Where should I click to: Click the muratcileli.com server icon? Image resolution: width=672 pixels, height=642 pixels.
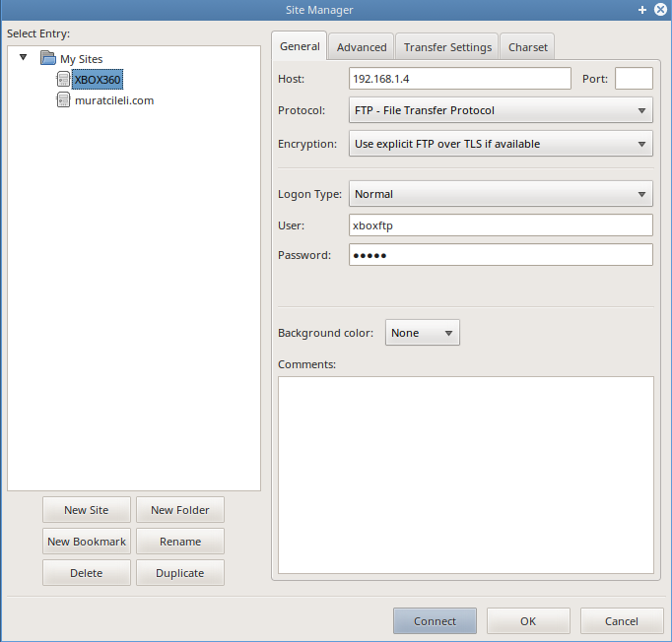pyautogui.click(x=63, y=100)
